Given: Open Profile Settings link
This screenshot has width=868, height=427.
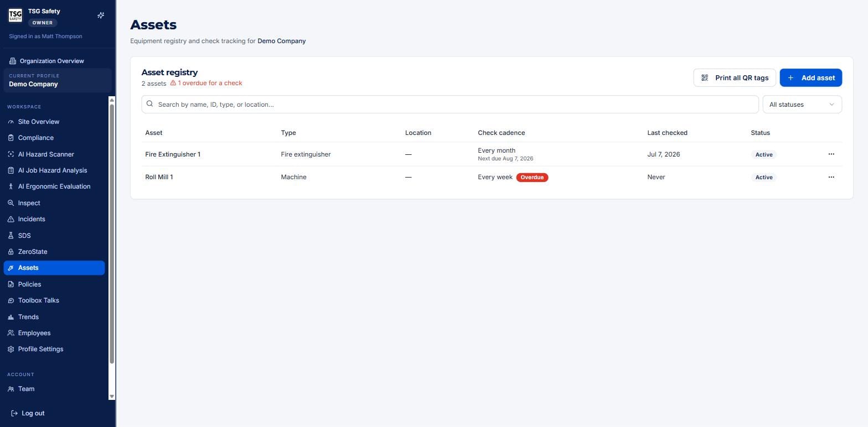Looking at the screenshot, I should tap(54, 349).
